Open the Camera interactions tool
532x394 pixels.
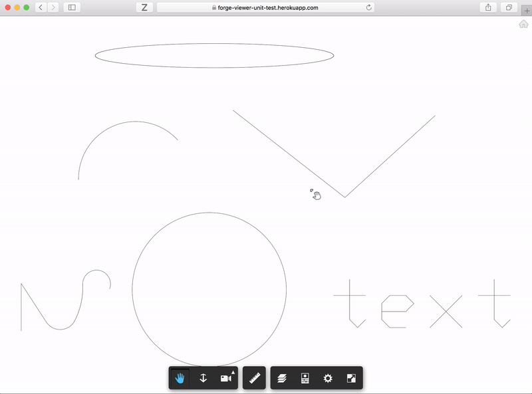(x=225, y=378)
